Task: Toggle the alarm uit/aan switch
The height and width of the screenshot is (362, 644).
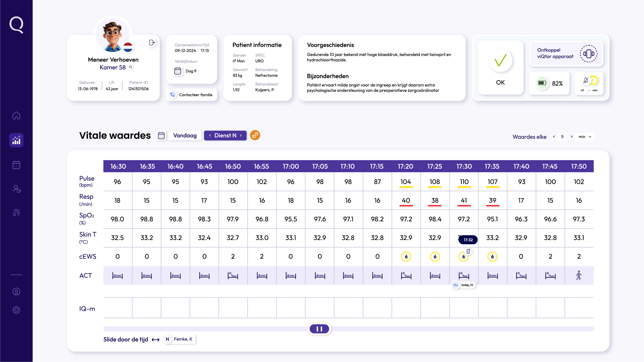Action: click(588, 90)
